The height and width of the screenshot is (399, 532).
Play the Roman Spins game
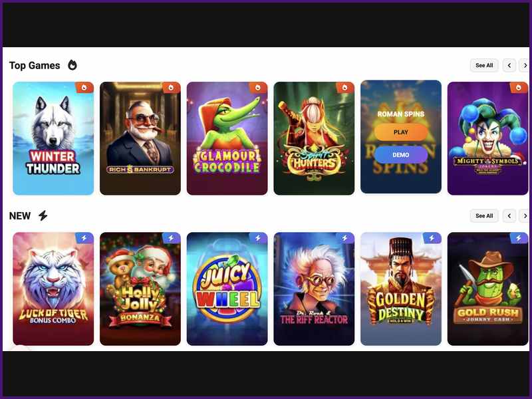[x=401, y=132]
